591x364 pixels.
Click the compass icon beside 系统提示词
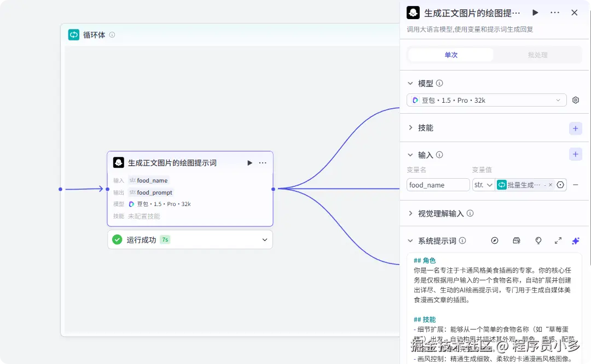click(x=495, y=240)
